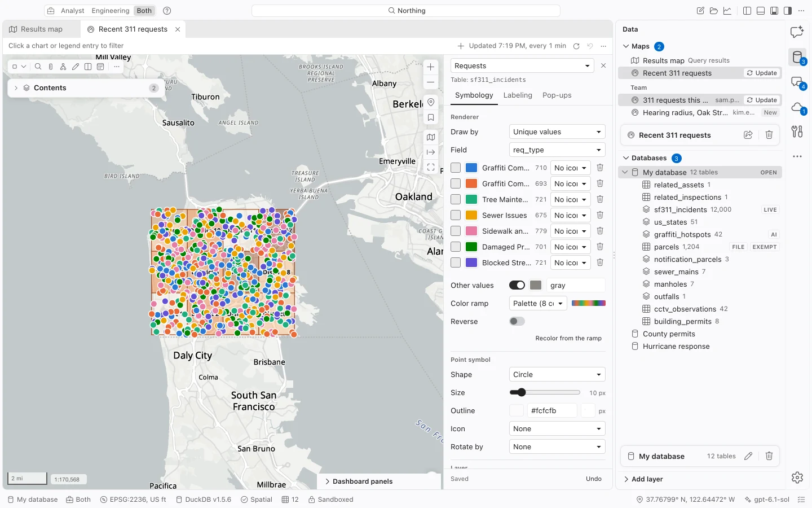812x508 pixels.
Task: Search the map with magnifier tool
Action: coord(38,67)
